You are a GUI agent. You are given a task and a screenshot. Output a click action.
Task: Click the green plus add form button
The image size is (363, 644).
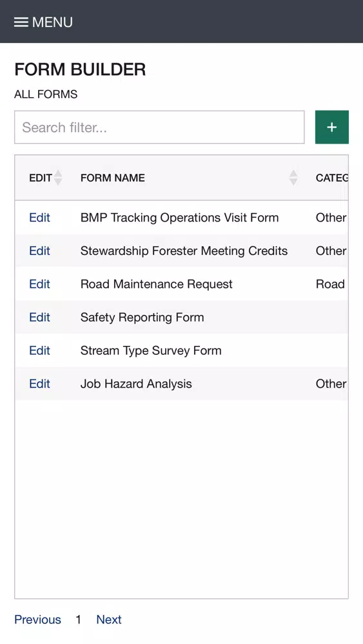(x=332, y=128)
